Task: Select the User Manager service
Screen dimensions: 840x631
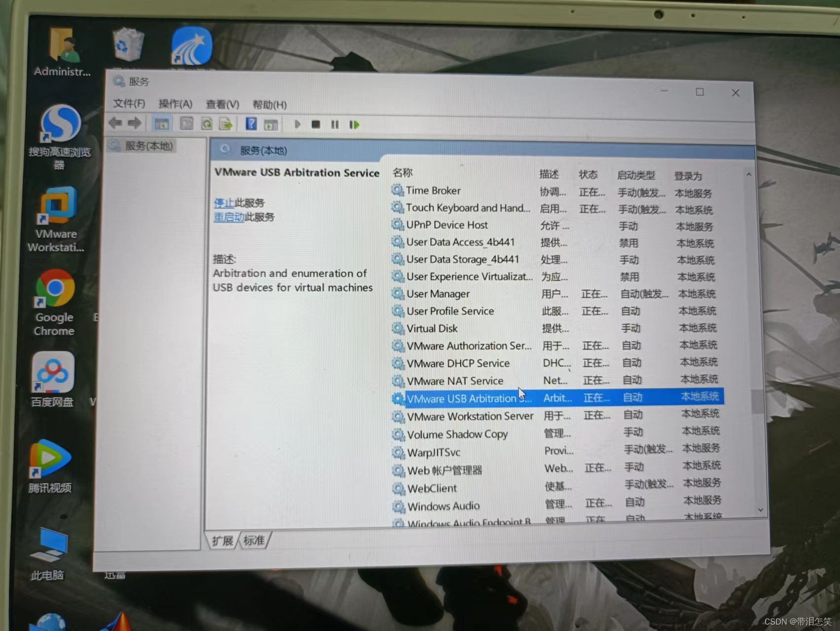Action: (555, 294)
